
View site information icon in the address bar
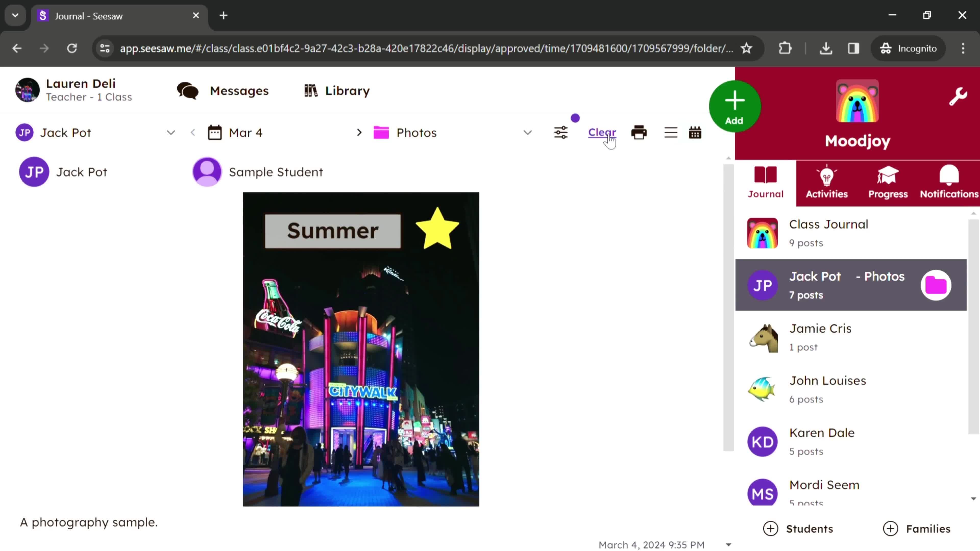click(105, 48)
